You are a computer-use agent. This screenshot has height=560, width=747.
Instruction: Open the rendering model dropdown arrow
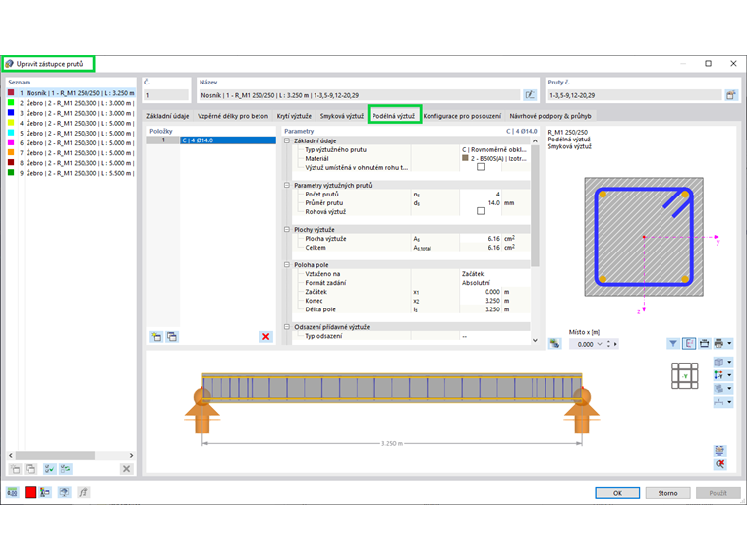point(729,389)
